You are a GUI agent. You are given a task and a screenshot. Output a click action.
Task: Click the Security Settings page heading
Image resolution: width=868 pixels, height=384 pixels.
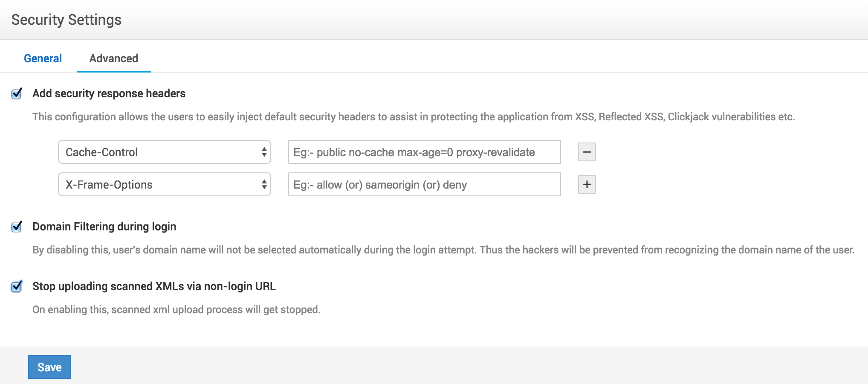coord(67,20)
